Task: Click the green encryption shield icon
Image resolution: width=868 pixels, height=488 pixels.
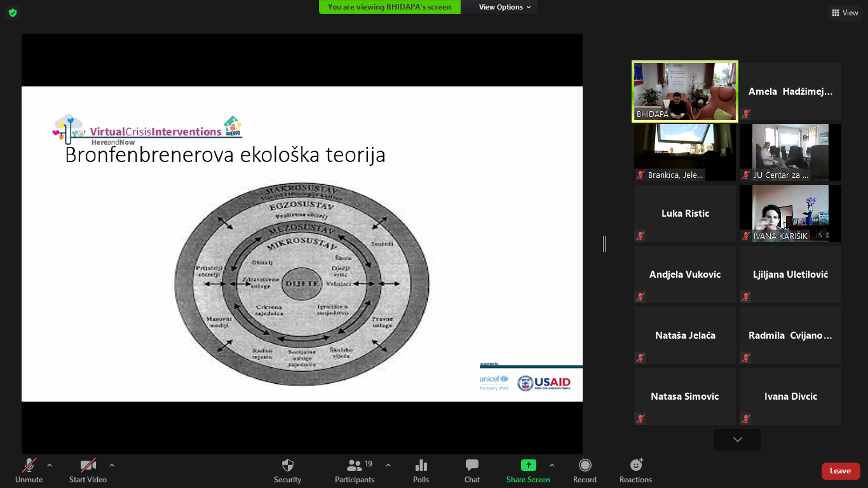Action: (x=13, y=13)
